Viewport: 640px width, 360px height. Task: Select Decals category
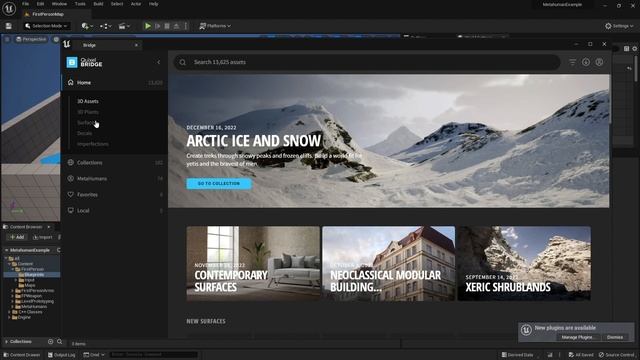[84, 133]
